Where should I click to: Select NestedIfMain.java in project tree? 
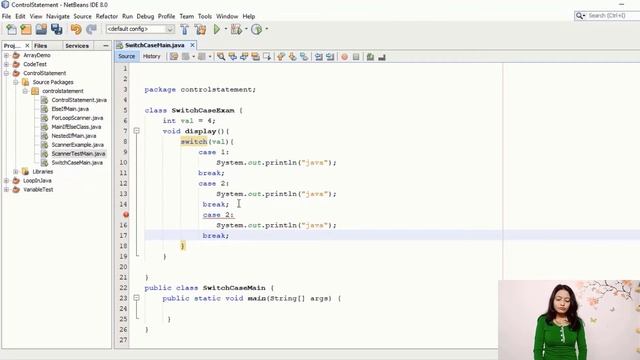[74, 136]
